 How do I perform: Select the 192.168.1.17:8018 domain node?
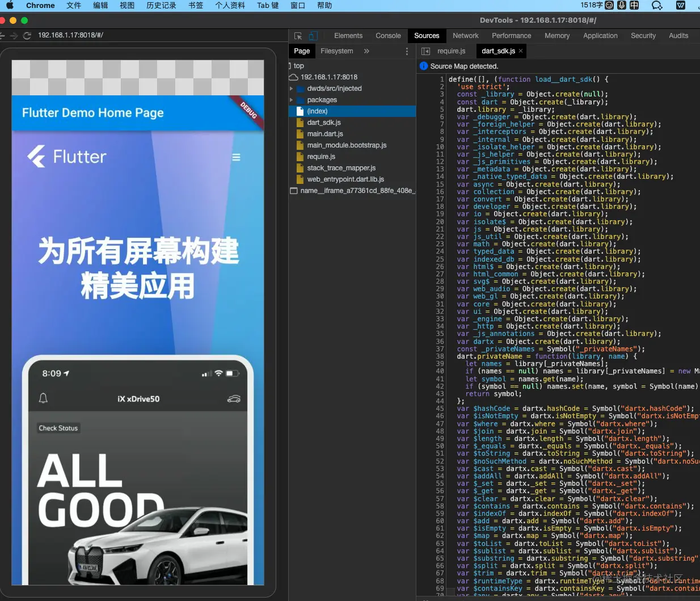click(x=329, y=77)
